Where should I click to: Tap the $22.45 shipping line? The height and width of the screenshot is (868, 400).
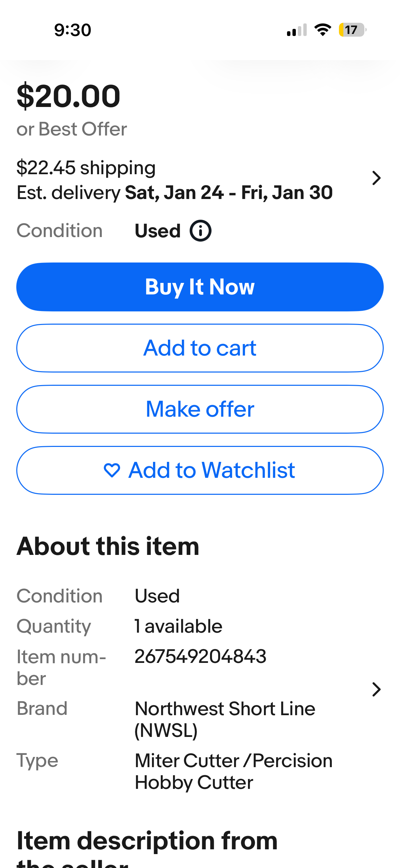86,168
